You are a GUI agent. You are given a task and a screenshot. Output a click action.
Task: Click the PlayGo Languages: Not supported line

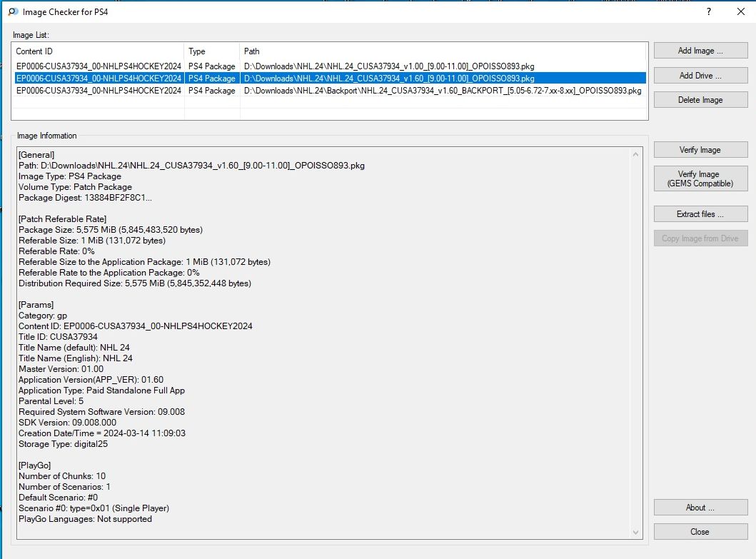(86, 519)
